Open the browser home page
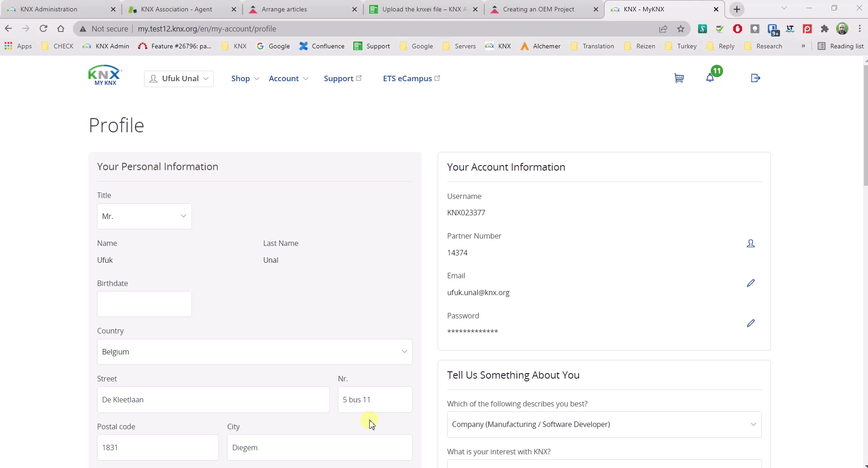The image size is (868, 468). coord(61,29)
